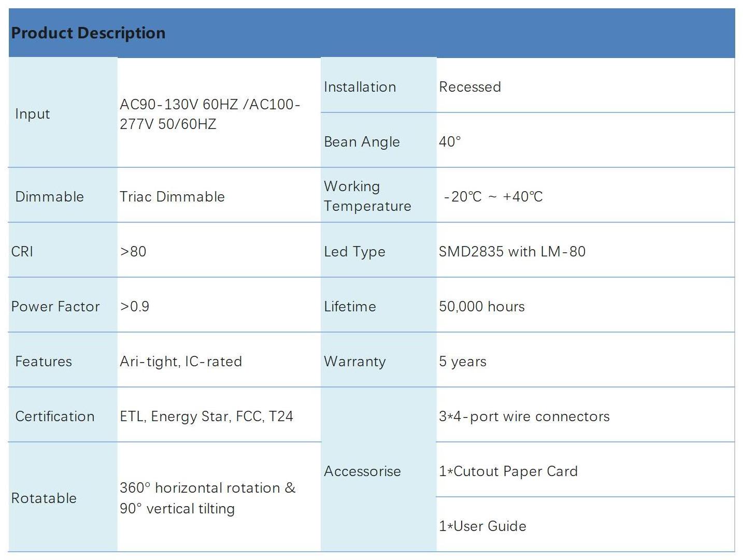Viewport: 743px width, 560px height.
Task: Click the '40°' beam angle value
Action: (x=450, y=142)
